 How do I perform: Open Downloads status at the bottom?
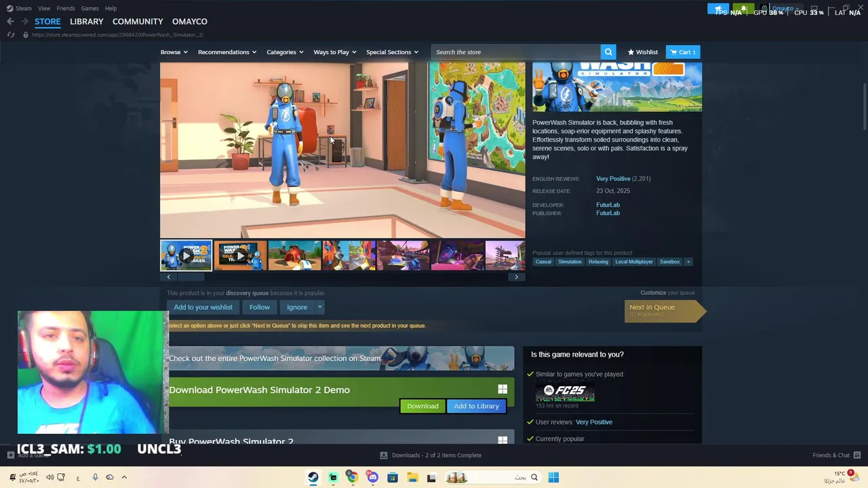[431, 455]
